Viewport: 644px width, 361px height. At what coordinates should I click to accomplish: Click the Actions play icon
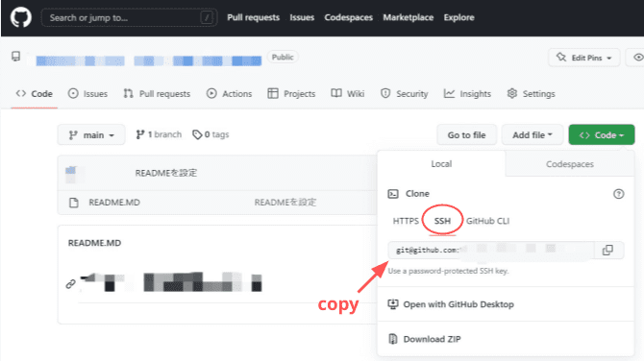pos(211,93)
